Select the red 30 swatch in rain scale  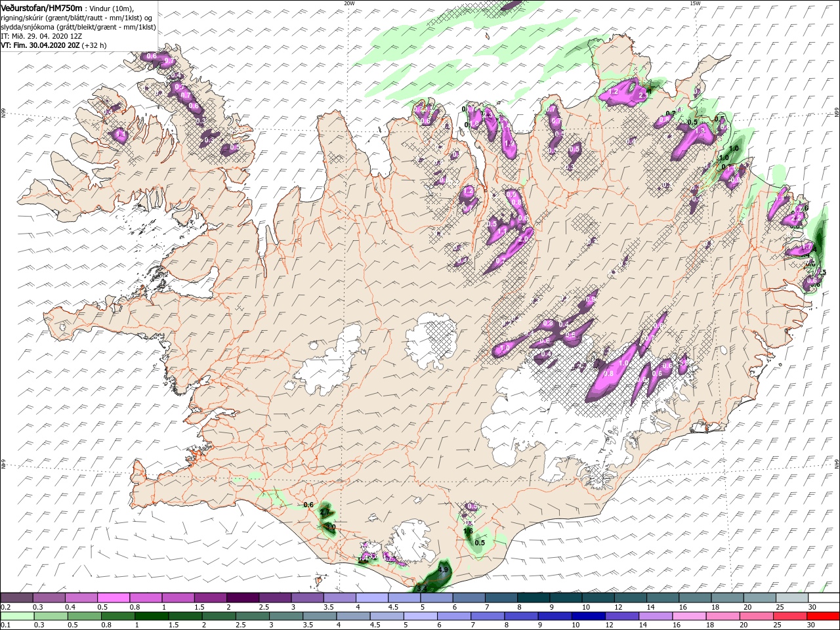tap(824, 616)
